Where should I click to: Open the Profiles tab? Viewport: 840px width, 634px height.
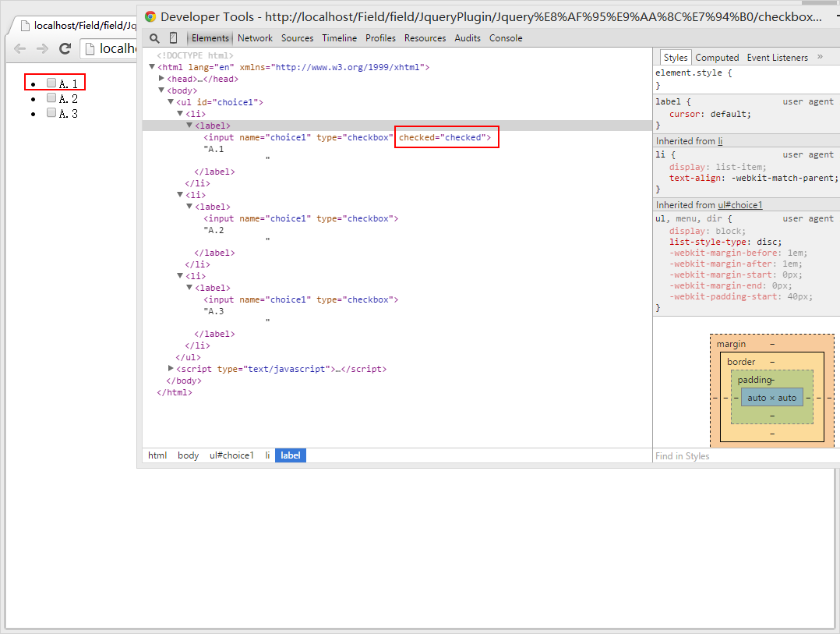[x=380, y=38]
